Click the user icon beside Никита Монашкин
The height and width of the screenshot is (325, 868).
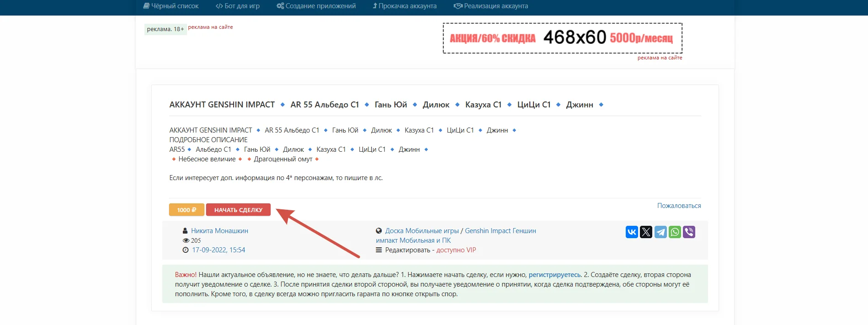pyautogui.click(x=185, y=231)
